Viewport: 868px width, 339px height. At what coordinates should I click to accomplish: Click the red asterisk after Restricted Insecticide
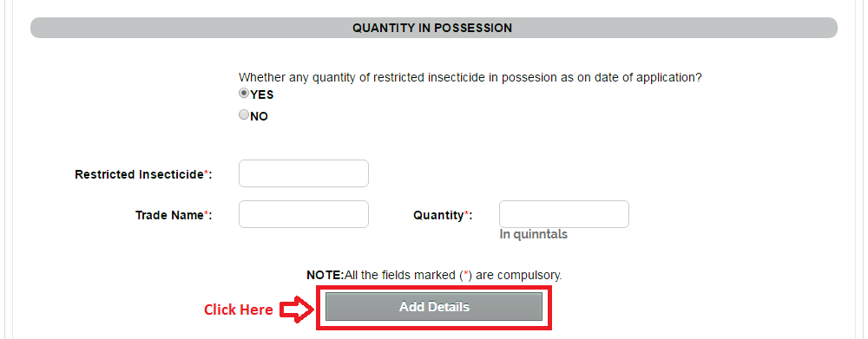[207, 173]
